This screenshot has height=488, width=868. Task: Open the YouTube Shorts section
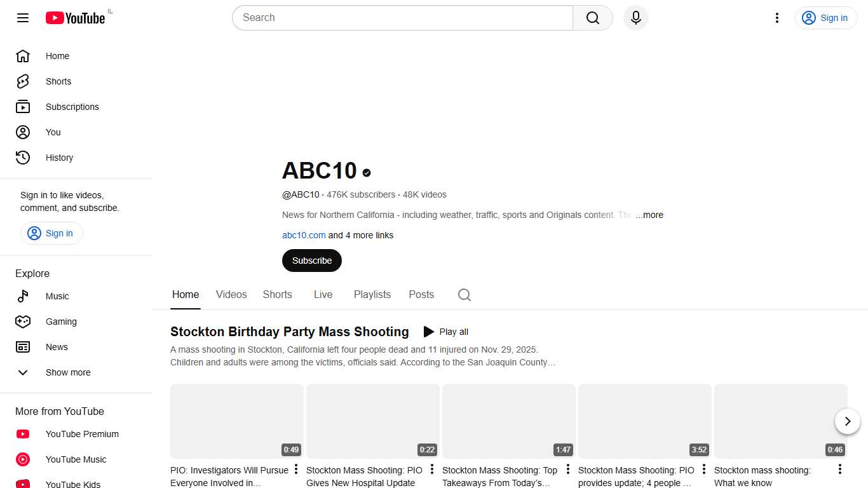tap(58, 81)
